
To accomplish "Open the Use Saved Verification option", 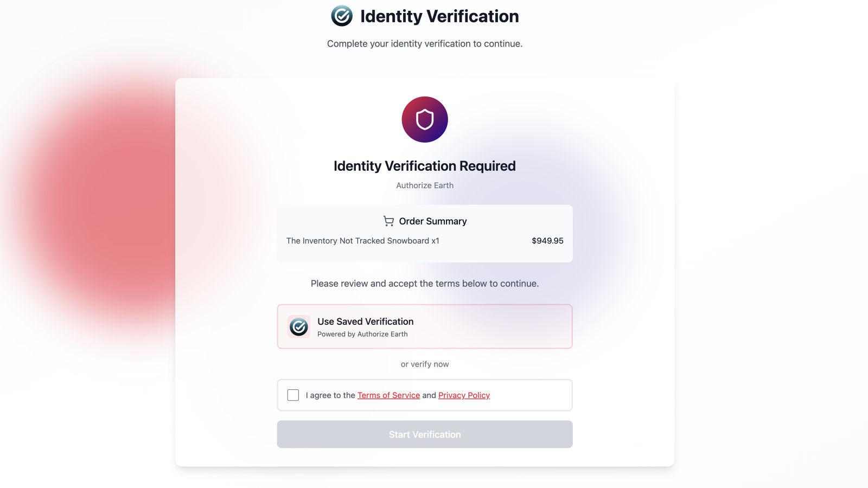I will pos(425,326).
